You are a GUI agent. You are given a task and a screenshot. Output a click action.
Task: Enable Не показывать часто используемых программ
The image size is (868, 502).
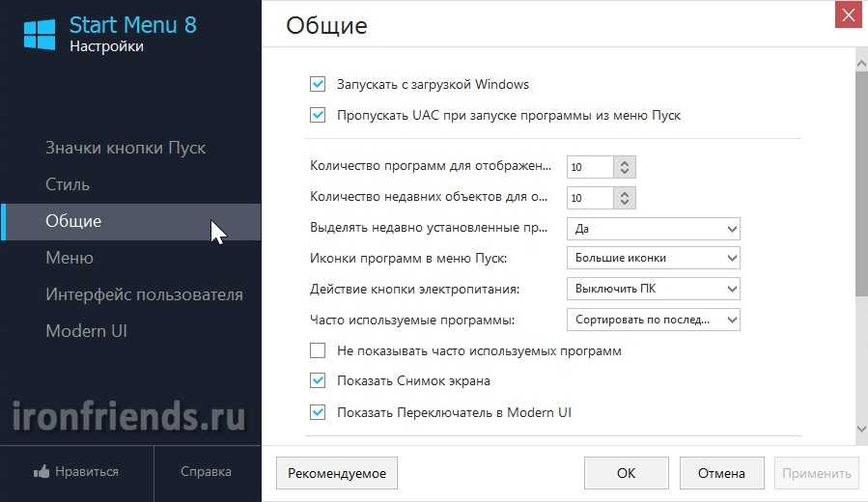pos(318,350)
